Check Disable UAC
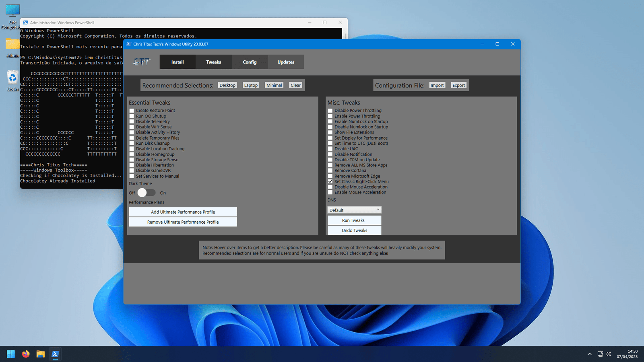Viewport: 644px width, 362px height. 330,149
